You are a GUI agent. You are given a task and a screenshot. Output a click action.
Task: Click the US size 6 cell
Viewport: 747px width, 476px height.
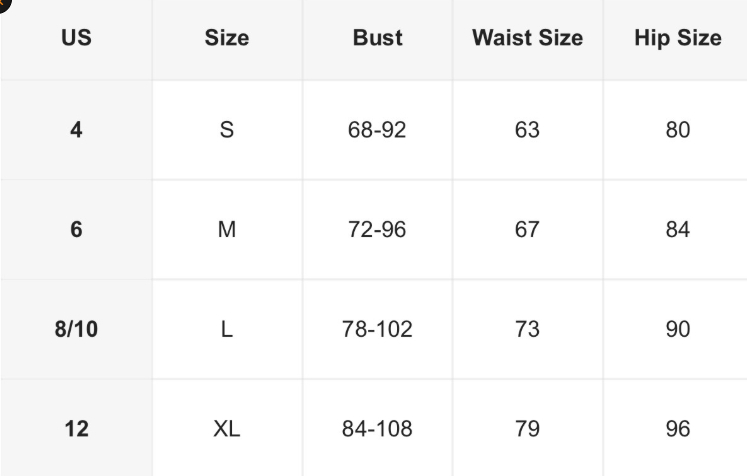[x=76, y=230]
